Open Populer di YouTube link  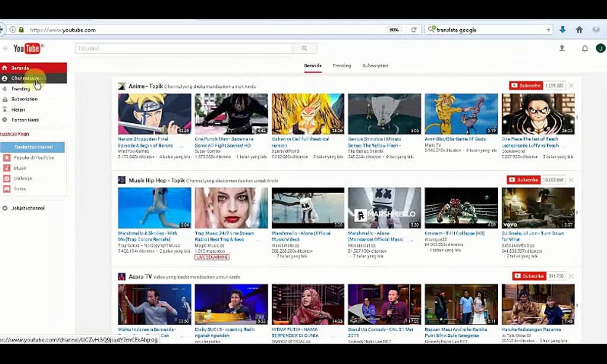[33, 158]
